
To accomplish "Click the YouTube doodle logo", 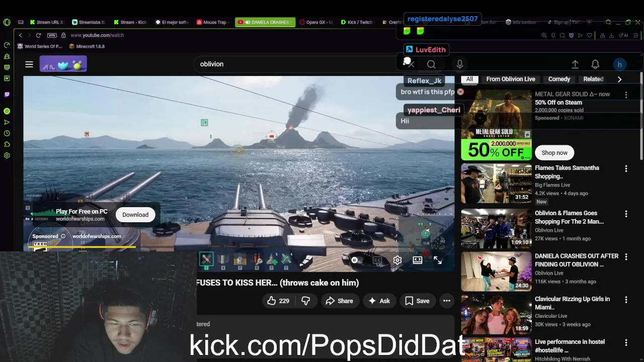I will click(63, 64).
